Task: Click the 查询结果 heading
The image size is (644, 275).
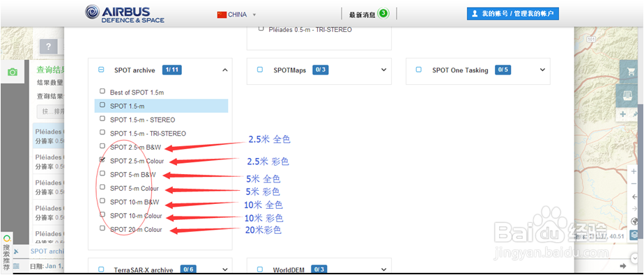Action: [x=50, y=70]
